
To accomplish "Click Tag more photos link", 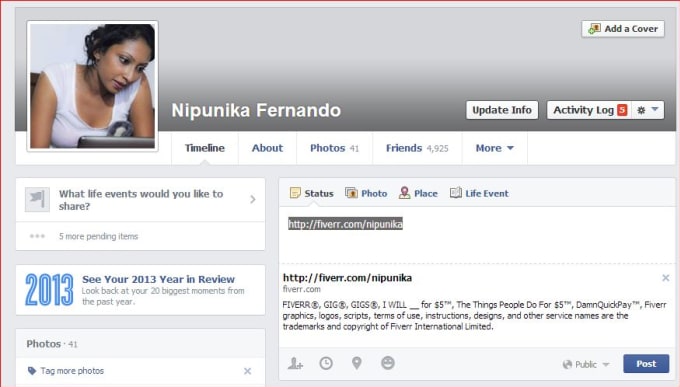I will click(x=72, y=371).
